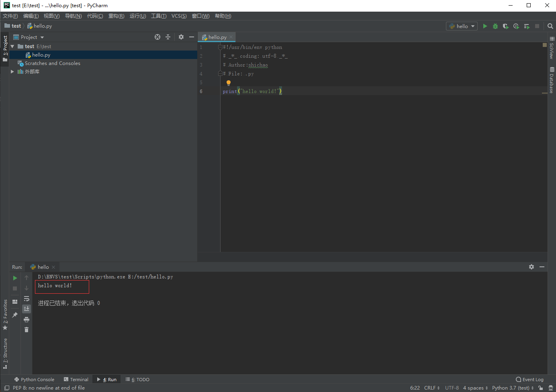Collapse all in Project panel toolbar

tap(168, 37)
